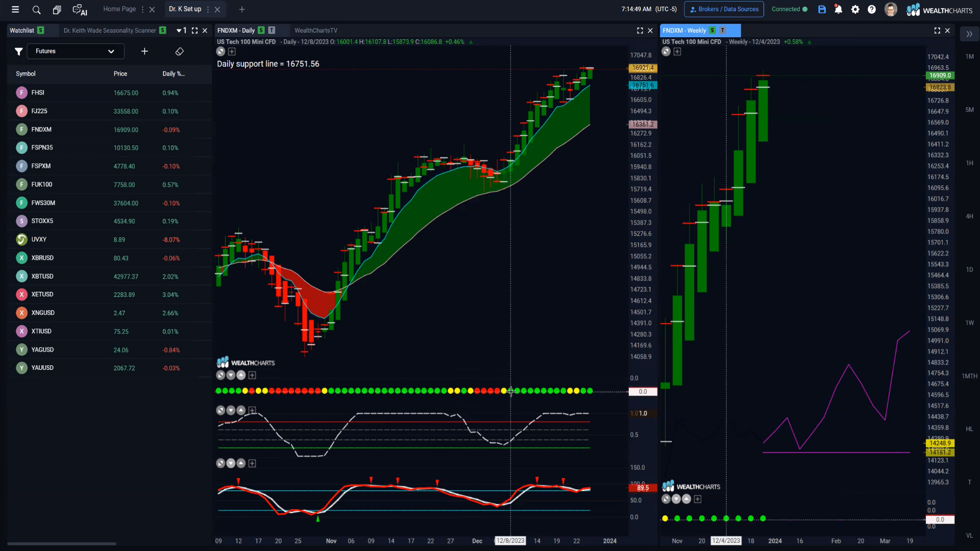Click the 16909.0 green price label on weekly axis
This screenshot has height=551, width=980.
pyautogui.click(x=940, y=76)
